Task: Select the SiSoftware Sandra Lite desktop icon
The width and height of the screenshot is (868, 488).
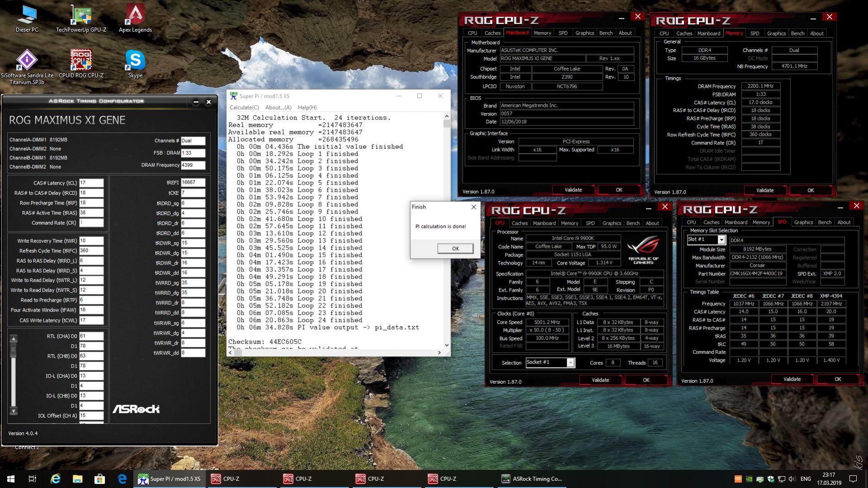Action: point(27,67)
